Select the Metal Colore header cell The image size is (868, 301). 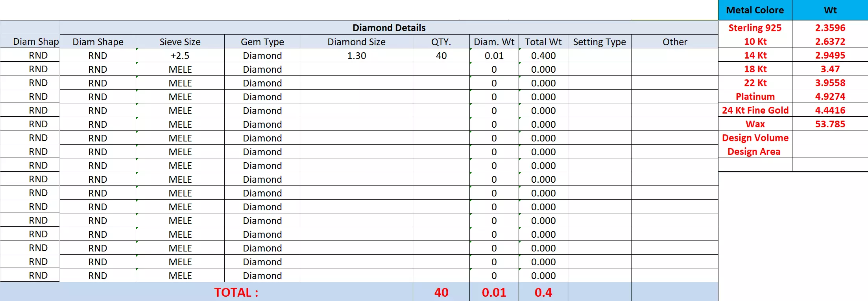pos(755,10)
